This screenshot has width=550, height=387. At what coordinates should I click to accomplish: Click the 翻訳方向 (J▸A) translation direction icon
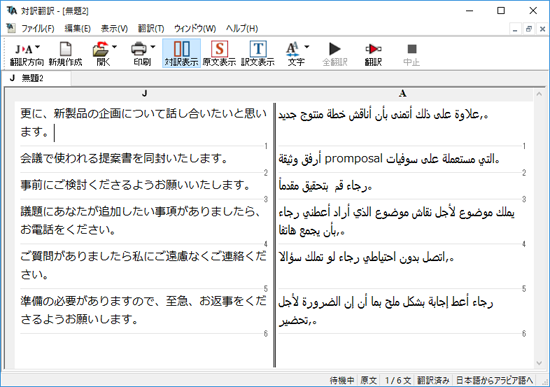tap(24, 49)
